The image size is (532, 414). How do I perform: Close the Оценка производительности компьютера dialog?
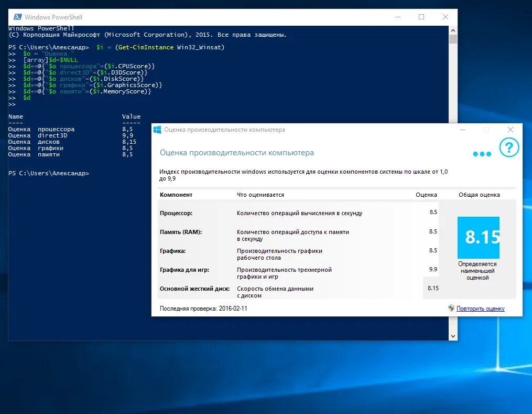(511, 130)
